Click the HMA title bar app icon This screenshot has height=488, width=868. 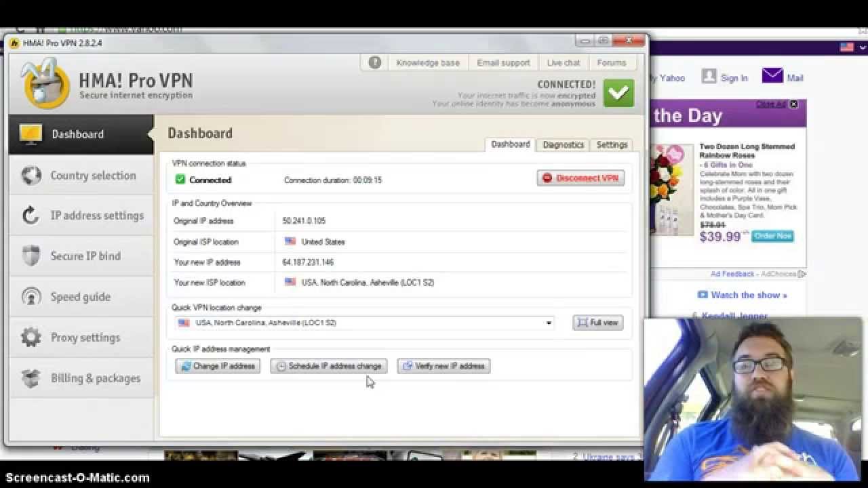14,43
